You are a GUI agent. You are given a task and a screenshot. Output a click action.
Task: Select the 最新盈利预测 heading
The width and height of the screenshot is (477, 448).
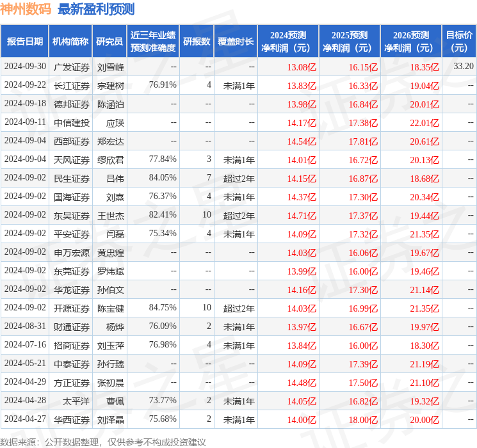click(x=96, y=9)
